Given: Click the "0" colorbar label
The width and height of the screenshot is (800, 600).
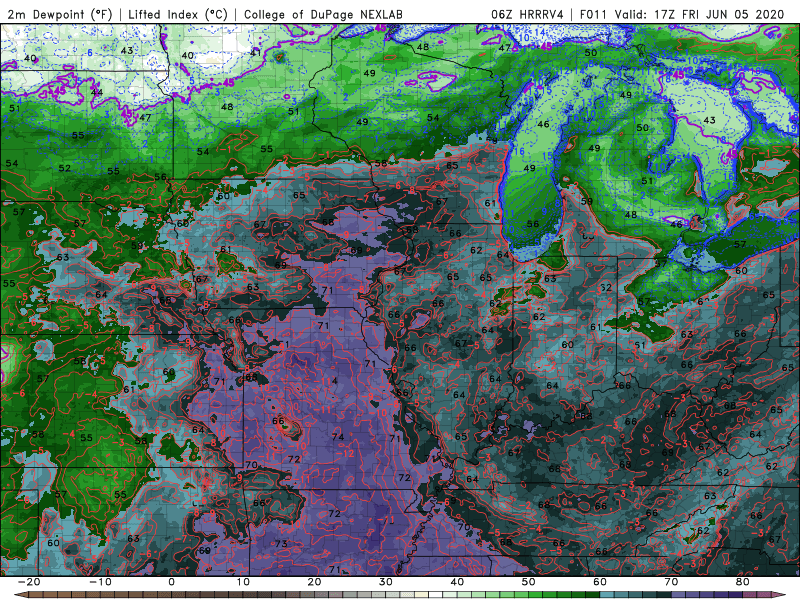Looking at the screenshot, I should 171,582.
